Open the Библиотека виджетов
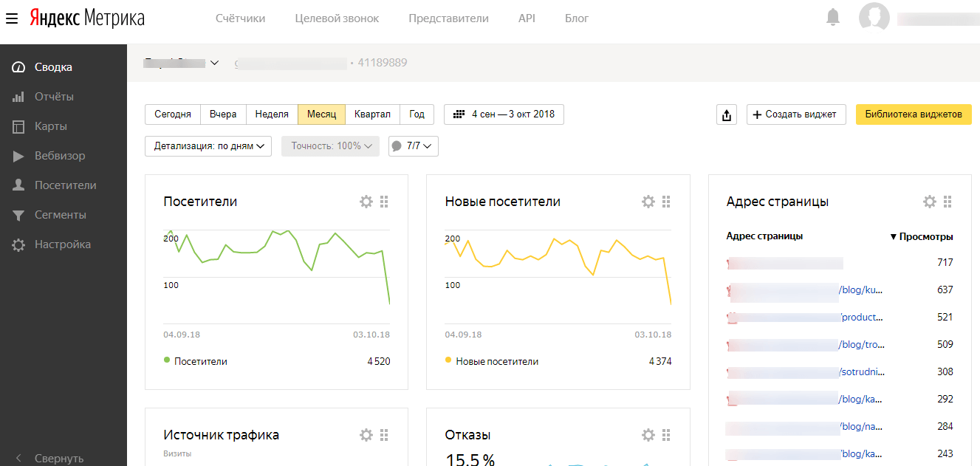 point(914,114)
